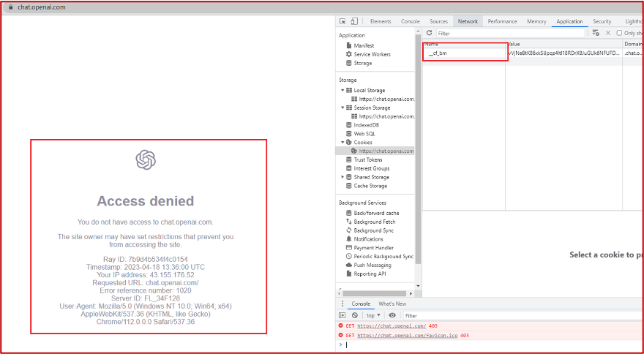Viewport: 644px width, 354px height.
Task: Click the __cf_bm cookie value cell
Action: click(x=564, y=53)
